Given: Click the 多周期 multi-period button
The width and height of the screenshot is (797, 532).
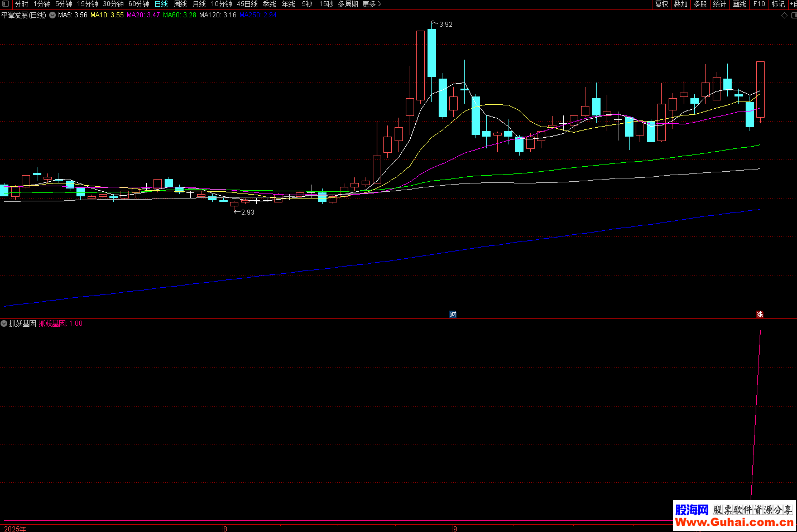Looking at the screenshot, I should (x=348, y=4).
